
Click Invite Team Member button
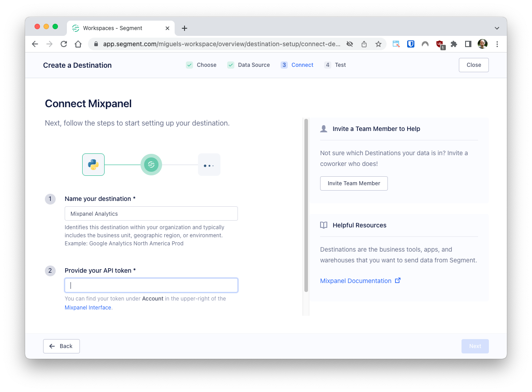[354, 183]
